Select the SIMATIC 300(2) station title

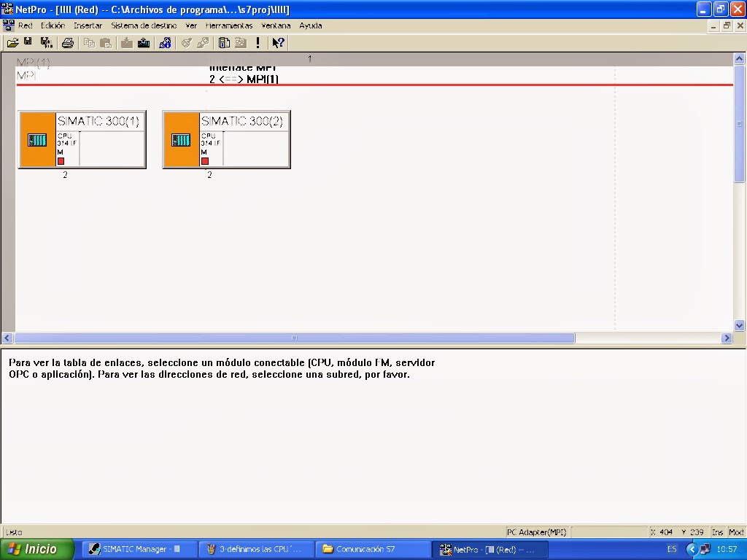tap(242, 121)
